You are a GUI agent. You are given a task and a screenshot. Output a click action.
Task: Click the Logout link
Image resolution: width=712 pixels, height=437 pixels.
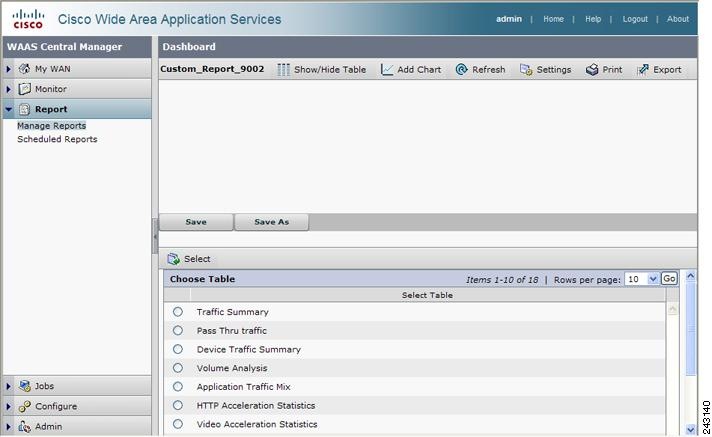[635, 19]
